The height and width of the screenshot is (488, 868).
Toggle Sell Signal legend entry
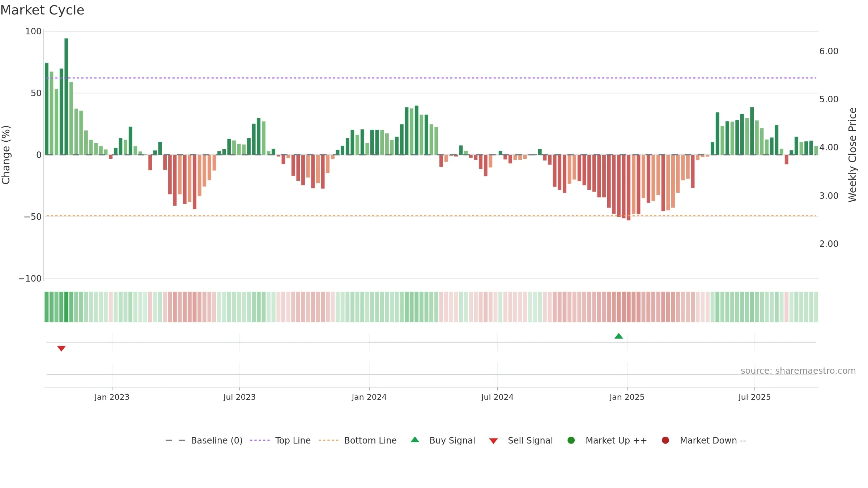521,441
